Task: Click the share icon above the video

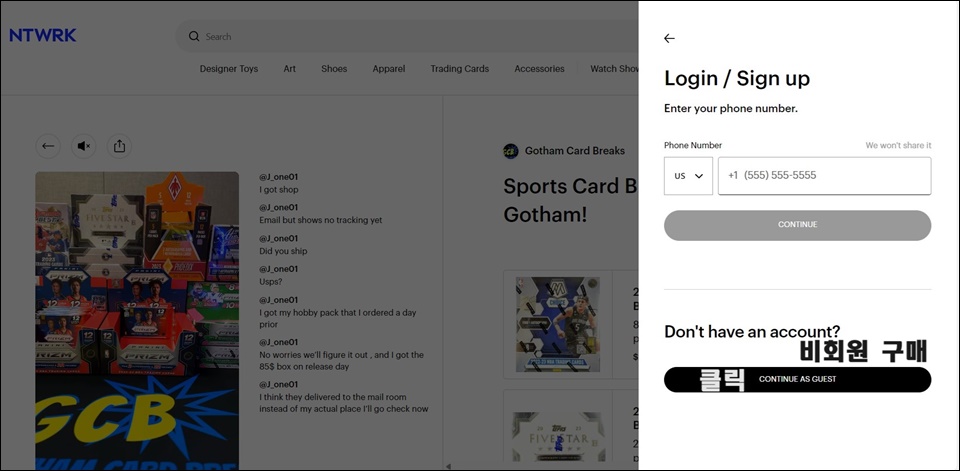Action: click(119, 146)
